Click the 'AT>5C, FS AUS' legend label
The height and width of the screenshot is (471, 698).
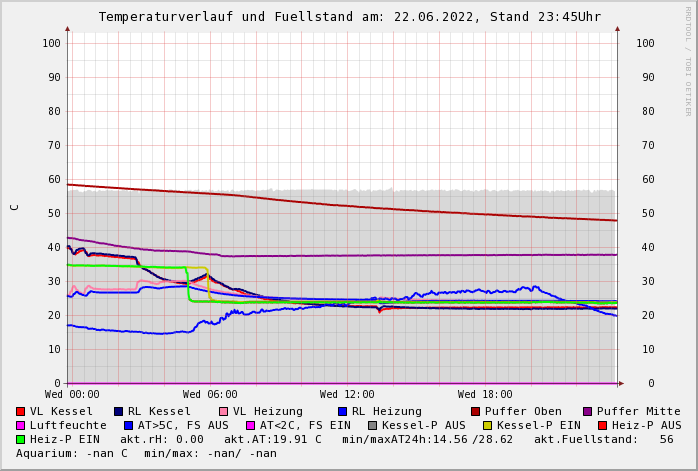coord(183,425)
